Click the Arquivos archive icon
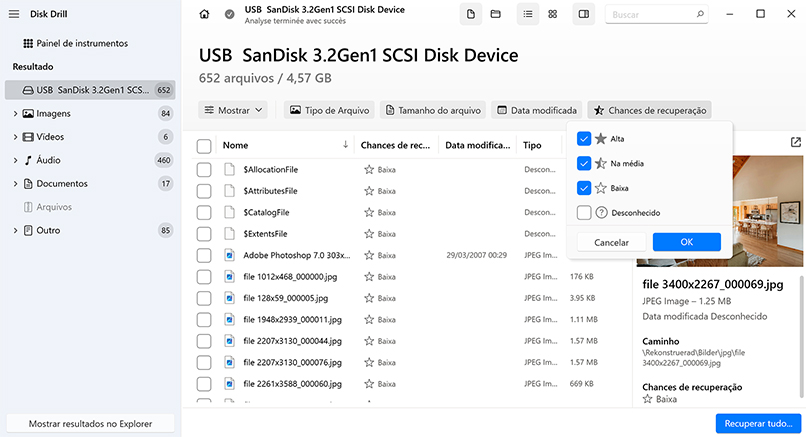 click(x=28, y=207)
